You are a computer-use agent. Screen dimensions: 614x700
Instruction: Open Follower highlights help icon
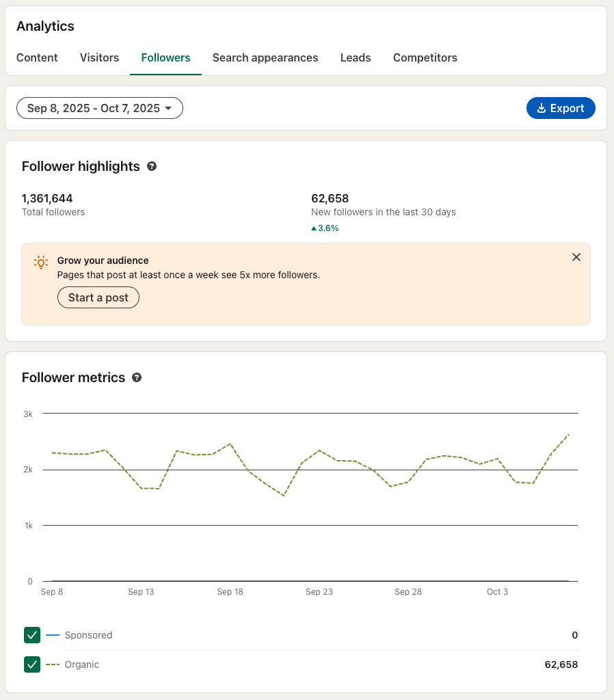152,166
